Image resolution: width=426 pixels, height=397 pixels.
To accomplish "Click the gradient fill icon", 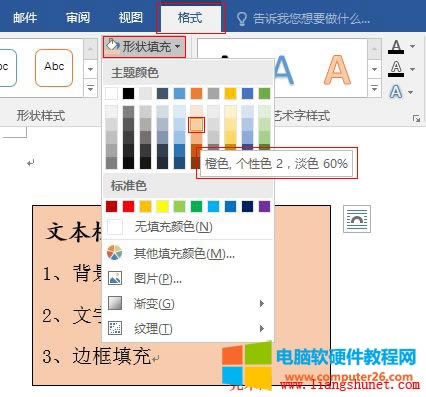I will [x=115, y=303].
